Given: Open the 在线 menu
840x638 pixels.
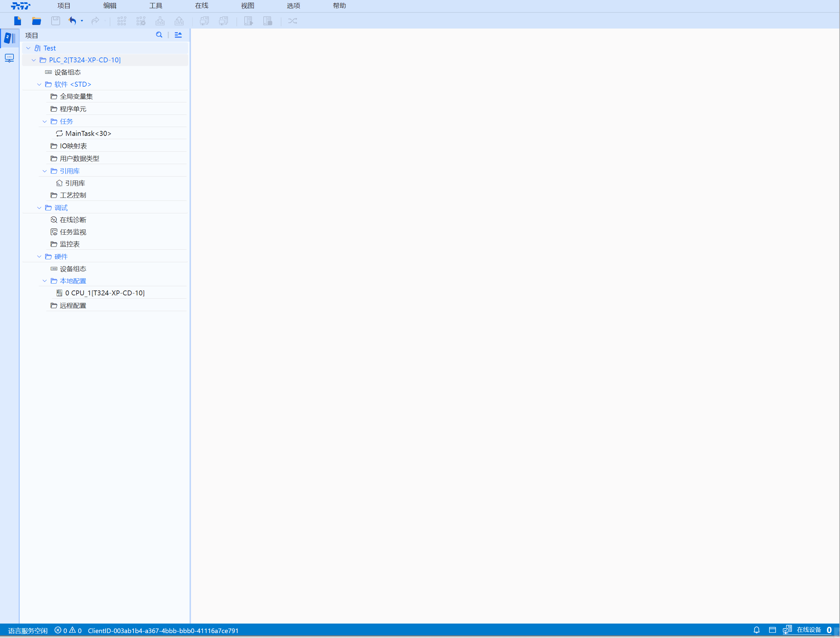Looking at the screenshot, I should pyautogui.click(x=201, y=6).
